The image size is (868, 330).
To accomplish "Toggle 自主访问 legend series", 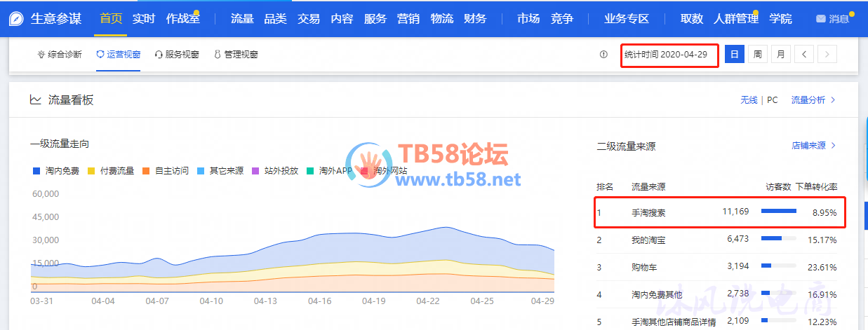I will point(166,170).
